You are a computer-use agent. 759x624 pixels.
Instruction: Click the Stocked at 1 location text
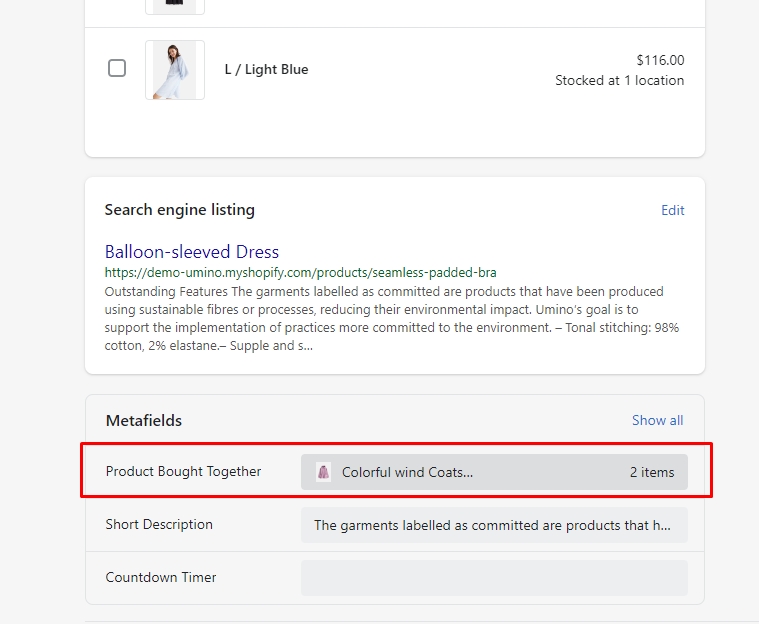tap(619, 81)
